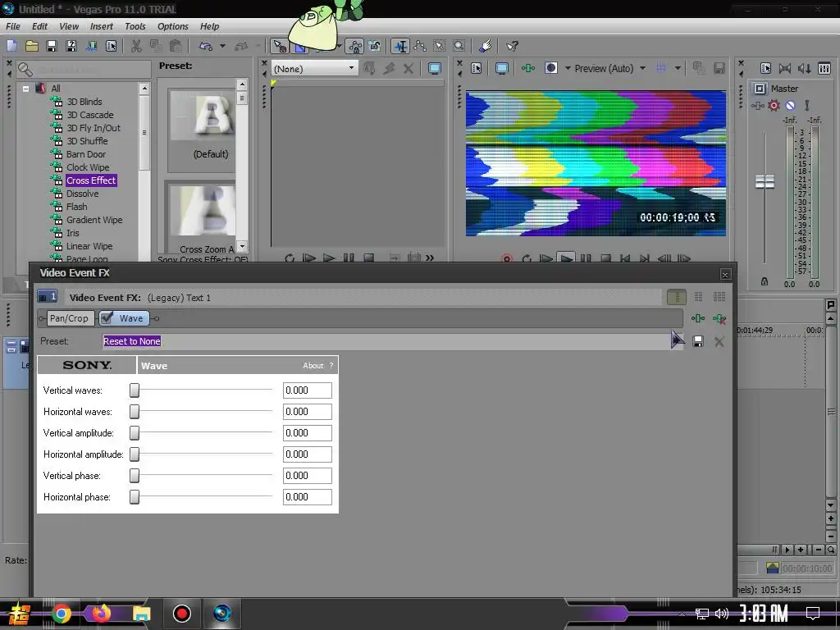The image size is (840, 630).
Task: Click Master bus Audio FX gear icon
Action: (774, 106)
